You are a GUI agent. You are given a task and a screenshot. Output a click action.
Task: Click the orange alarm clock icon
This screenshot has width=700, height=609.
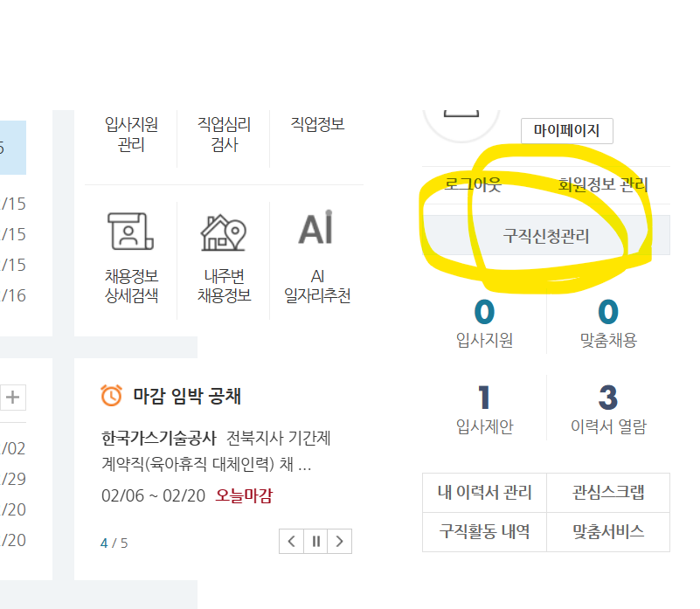111,395
